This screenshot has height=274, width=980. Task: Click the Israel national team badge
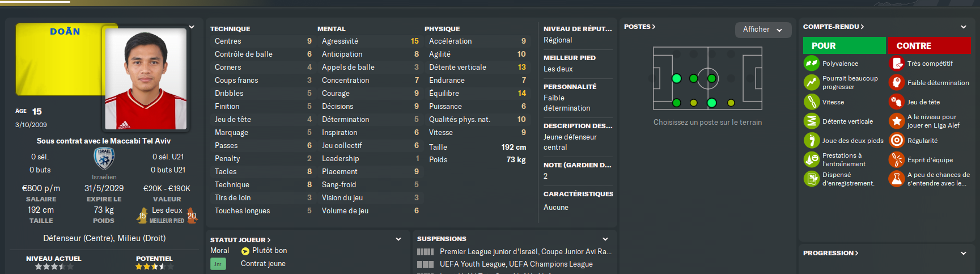[x=104, y=159]
